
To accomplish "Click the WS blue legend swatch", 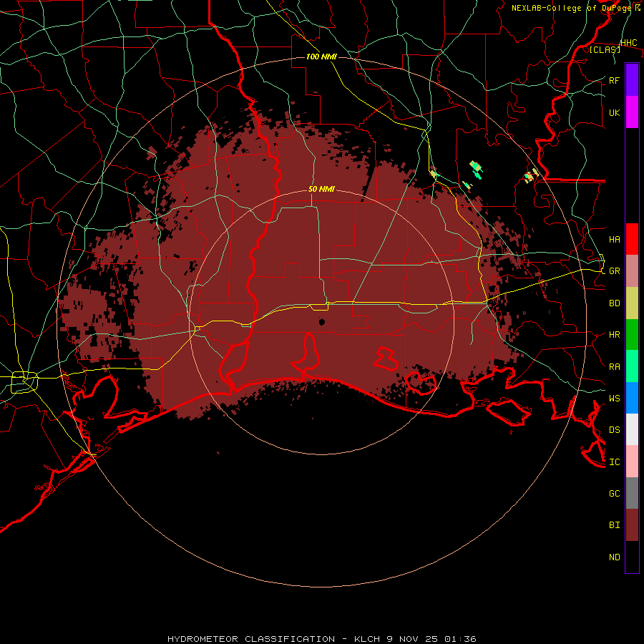I will pyautogui.click(x=632, y=398).
